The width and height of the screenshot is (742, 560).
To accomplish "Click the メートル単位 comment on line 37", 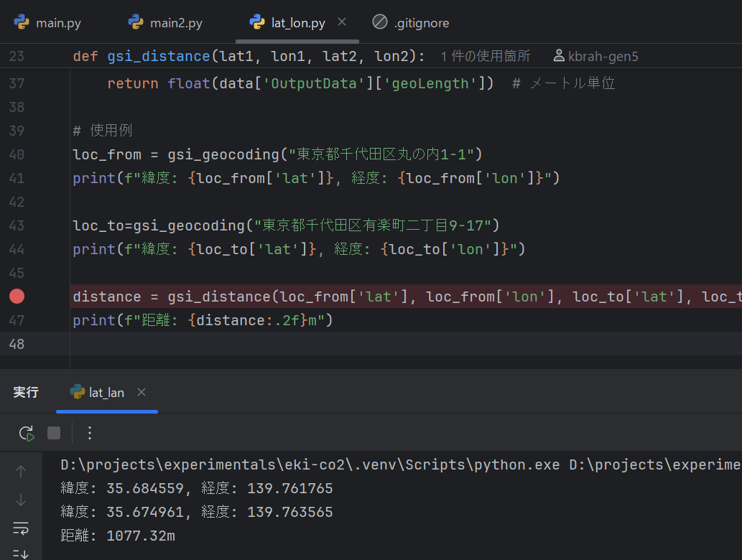I will [564, 83].
